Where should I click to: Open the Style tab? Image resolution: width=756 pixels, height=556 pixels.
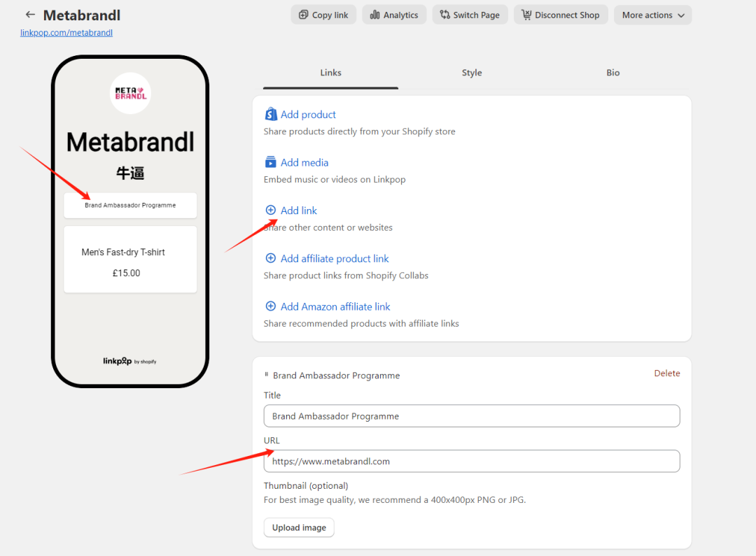click(x=472, y=73)
